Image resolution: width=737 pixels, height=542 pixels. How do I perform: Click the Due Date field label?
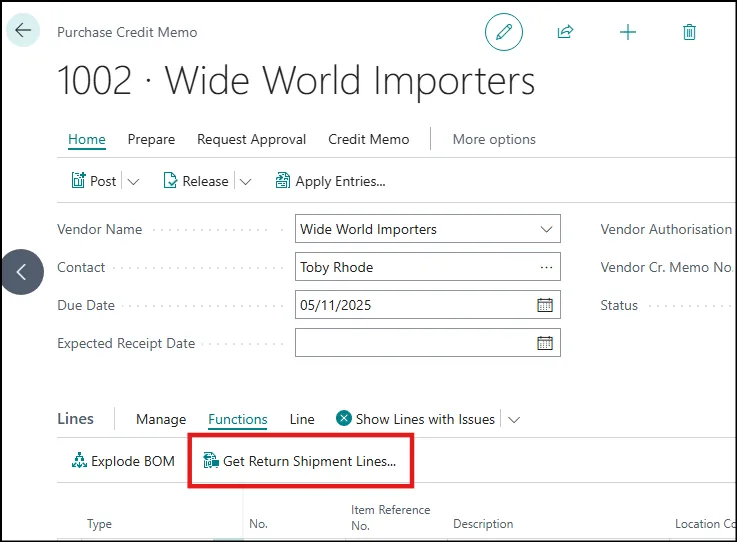point(86,306)
